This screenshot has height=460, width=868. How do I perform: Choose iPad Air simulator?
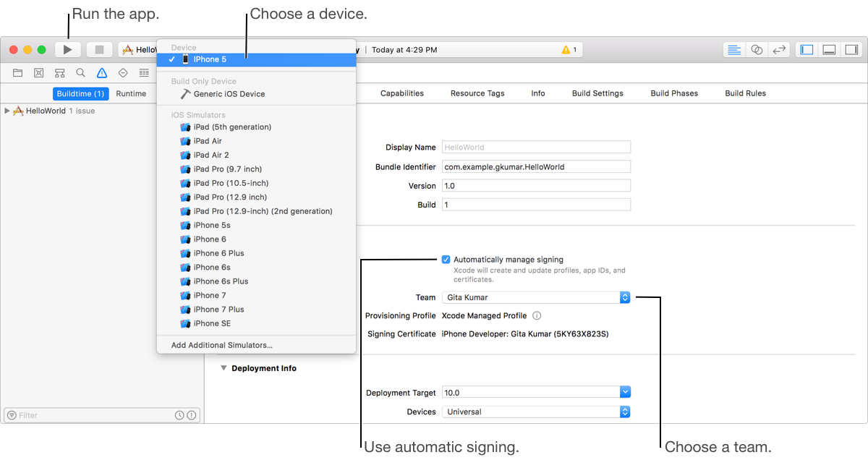pos(256,141)
